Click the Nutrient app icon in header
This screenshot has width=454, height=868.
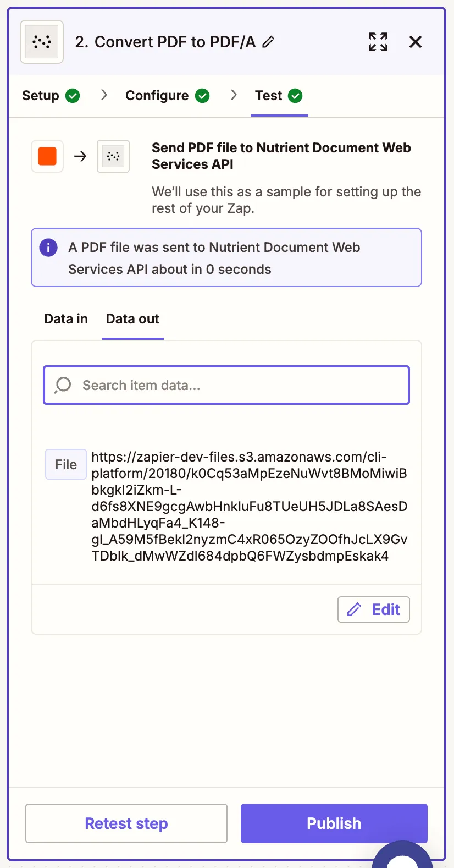(42, 42)
